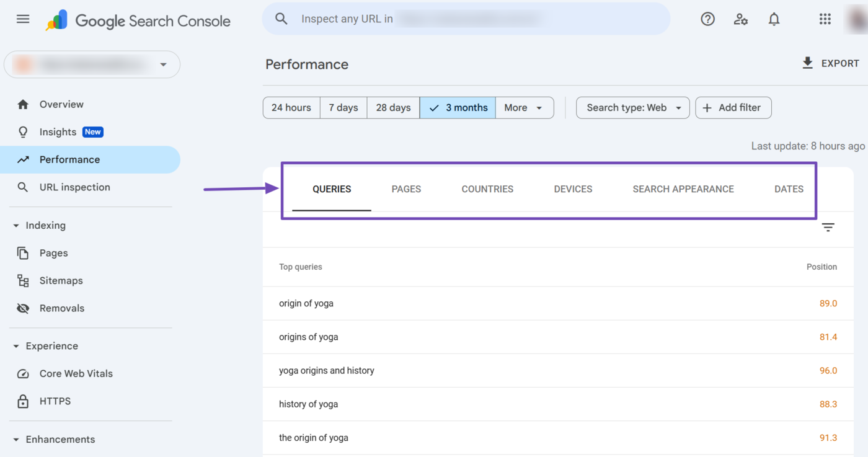The width and height of the screenshot is (868, 457).
Task: Open the Search type: Web dropdown
Action: [633, 107]
